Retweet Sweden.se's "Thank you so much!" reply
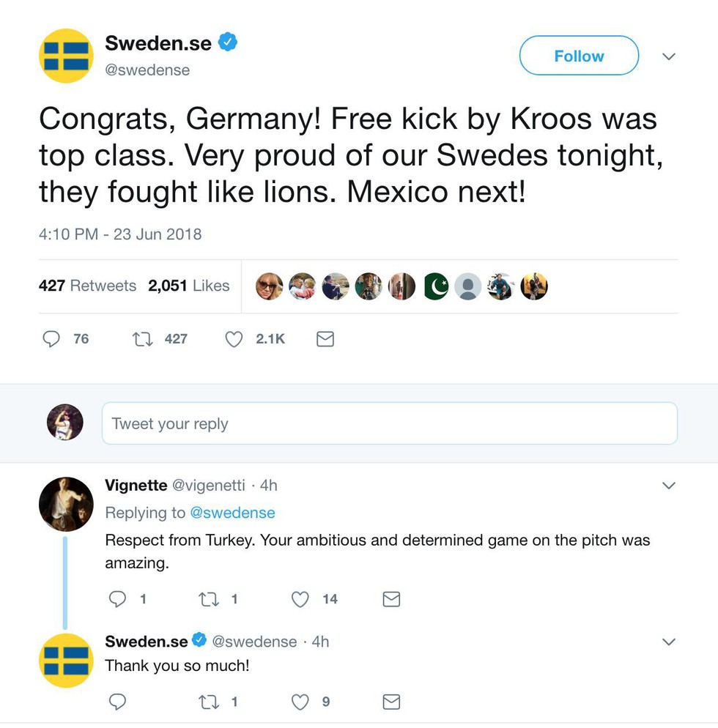The width and height of the screenshot is (718, 728). point(209,702)
